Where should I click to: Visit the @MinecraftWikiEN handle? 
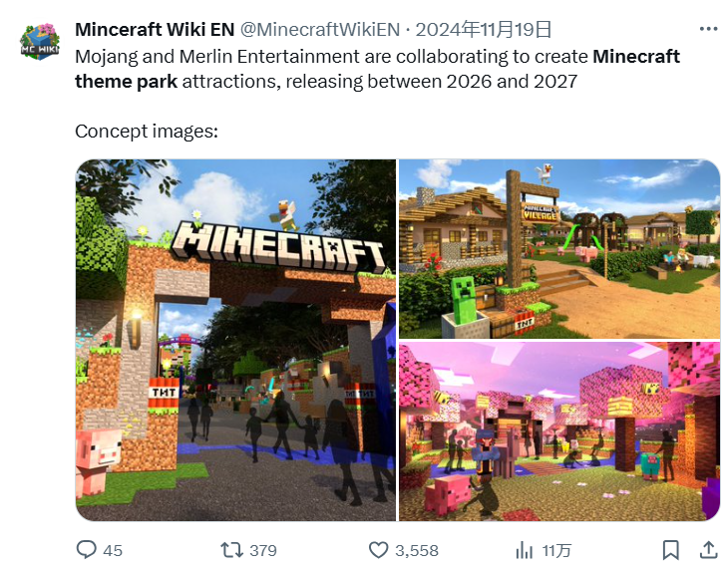point(320,30)
